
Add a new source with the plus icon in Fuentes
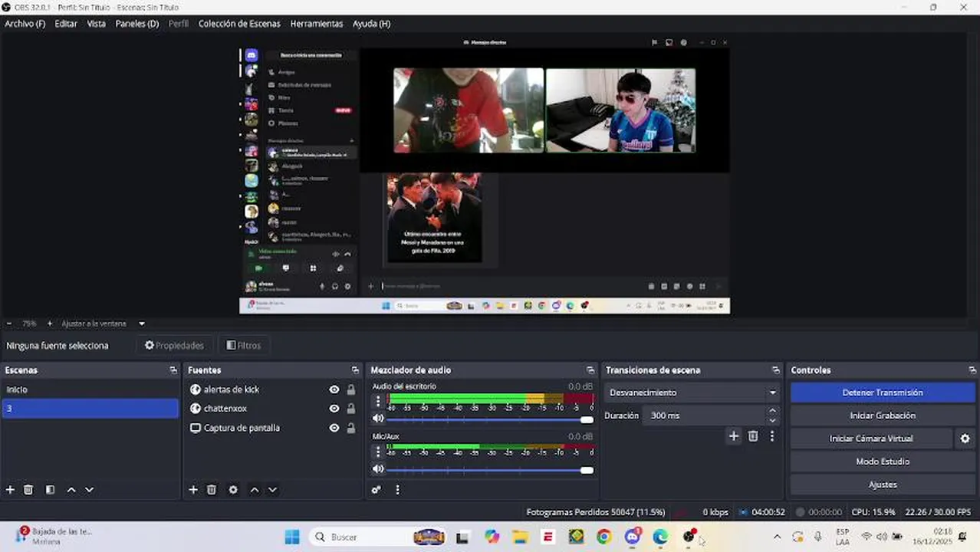click(x=193, y=490)
